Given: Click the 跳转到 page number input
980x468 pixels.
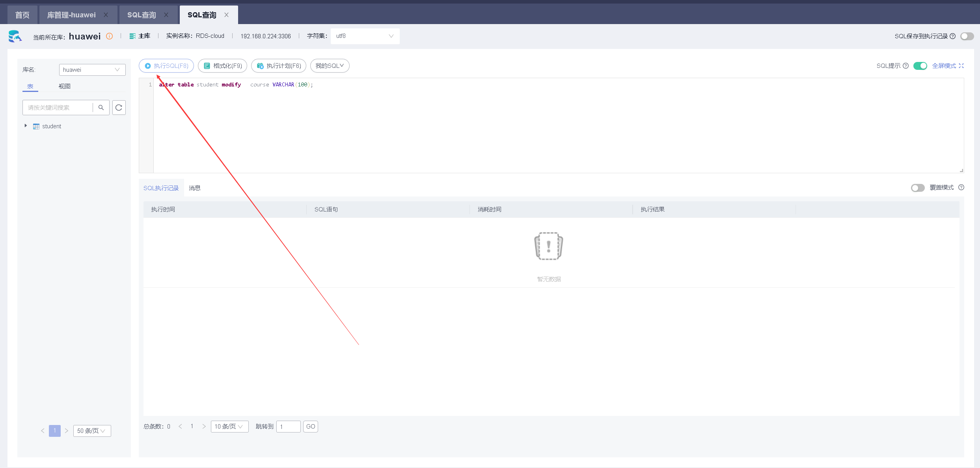Looking at the screenshot, I should (x=288, y=427).
